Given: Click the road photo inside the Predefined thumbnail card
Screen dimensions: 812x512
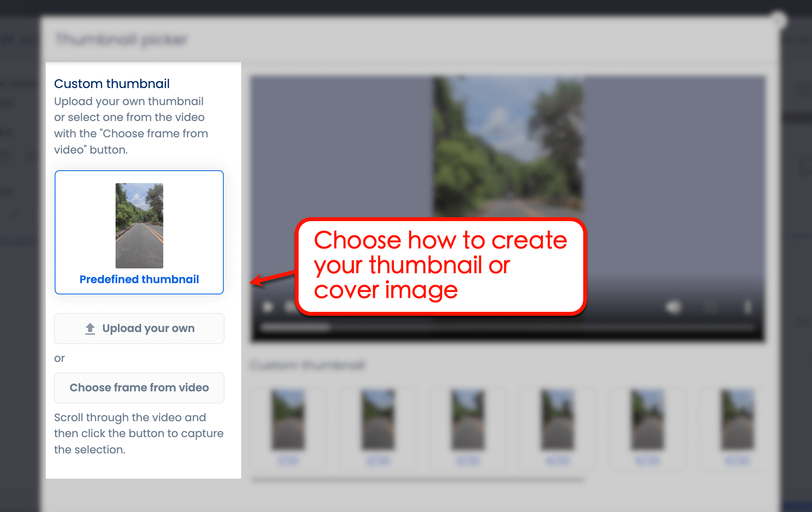Looking at the screenshot, I should click(x=139, y=225).
